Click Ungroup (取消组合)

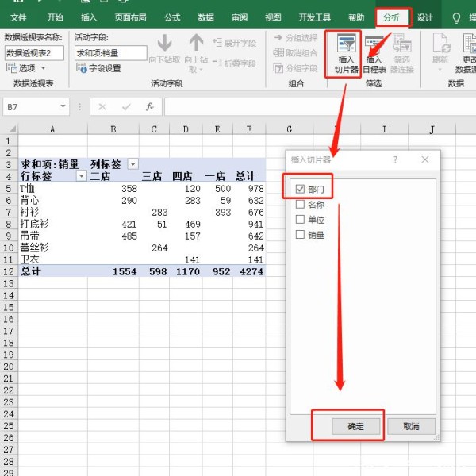(295, 53)
